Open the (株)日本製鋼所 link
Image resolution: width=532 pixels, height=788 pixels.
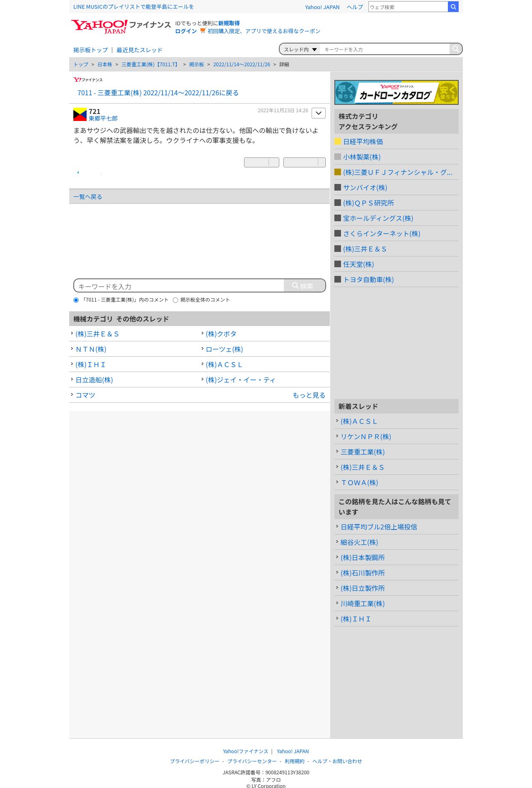click(363, 558)
